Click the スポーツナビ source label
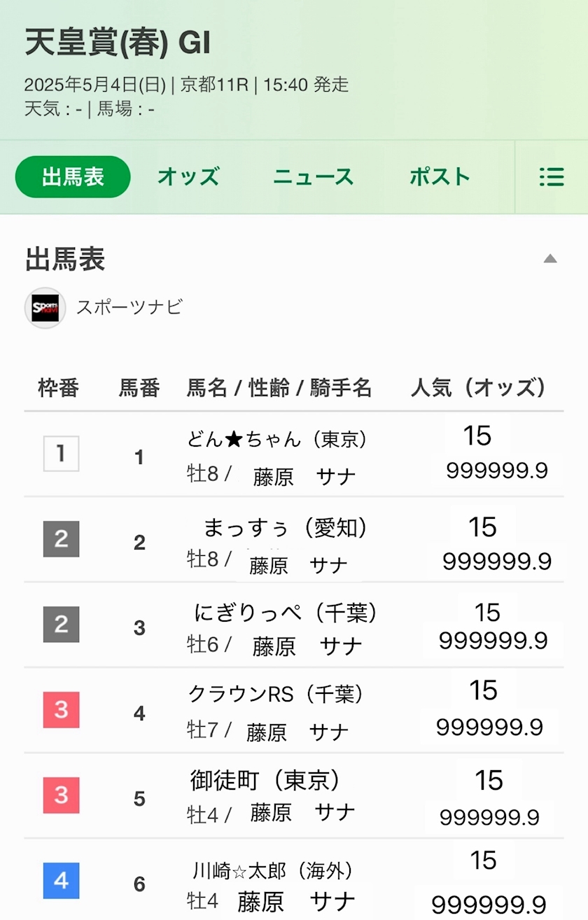Image resolution: width=588 pixels, height=920 pixels. tap(129, 307)
